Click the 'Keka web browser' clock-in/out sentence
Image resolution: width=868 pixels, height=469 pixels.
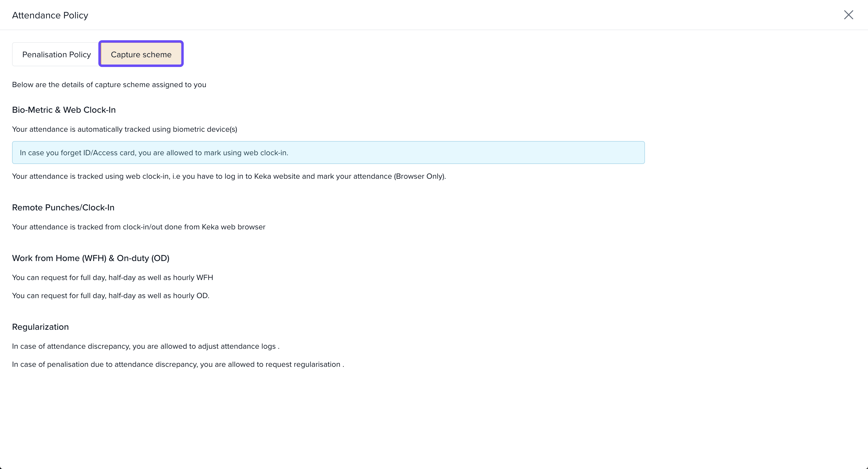(139, 227)
